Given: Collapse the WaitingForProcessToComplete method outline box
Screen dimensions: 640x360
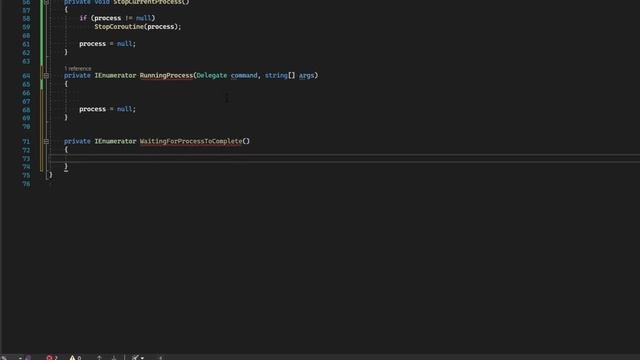Looking at the screenshot, I should pos(46,141).
